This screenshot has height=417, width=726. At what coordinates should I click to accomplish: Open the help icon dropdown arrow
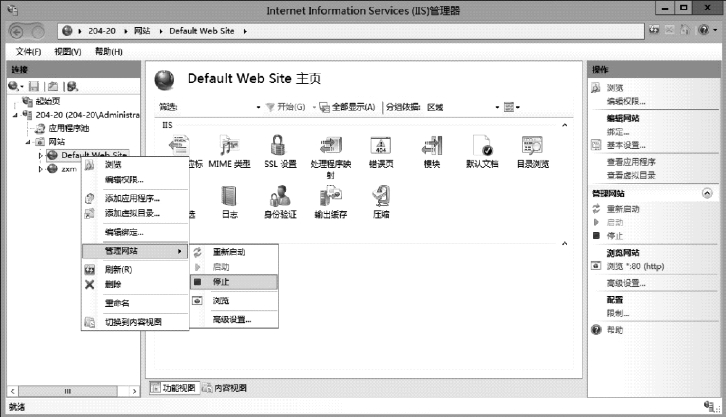point(715,30)
